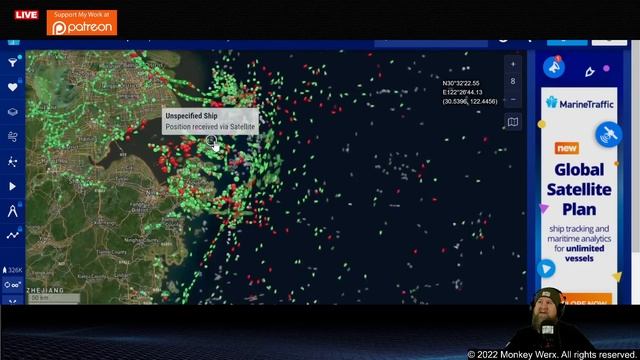The width and height of the screenshot is (640, 360).
Task: Open the density maps network icon
Action: coord(13,162)
